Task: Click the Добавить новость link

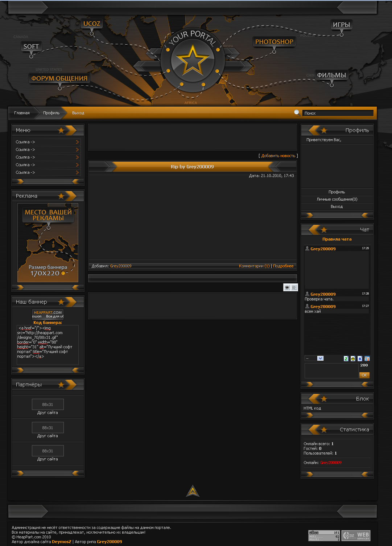Action: pyautogui.click(x=278, y=156)
